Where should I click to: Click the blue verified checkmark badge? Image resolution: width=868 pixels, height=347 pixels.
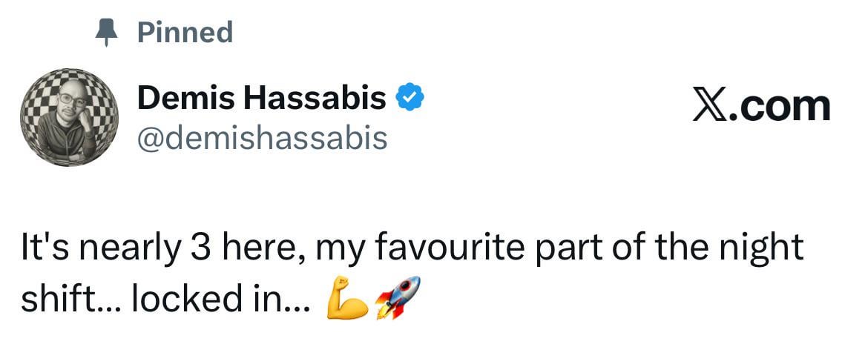[410, 99]
